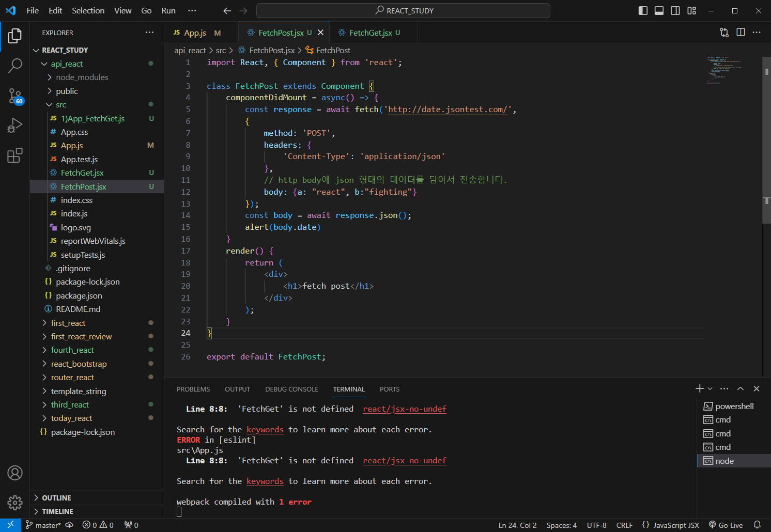The height and width of the screenshot is (532, 771).
Task: Expand the node_modules folder
Action: 97,77
